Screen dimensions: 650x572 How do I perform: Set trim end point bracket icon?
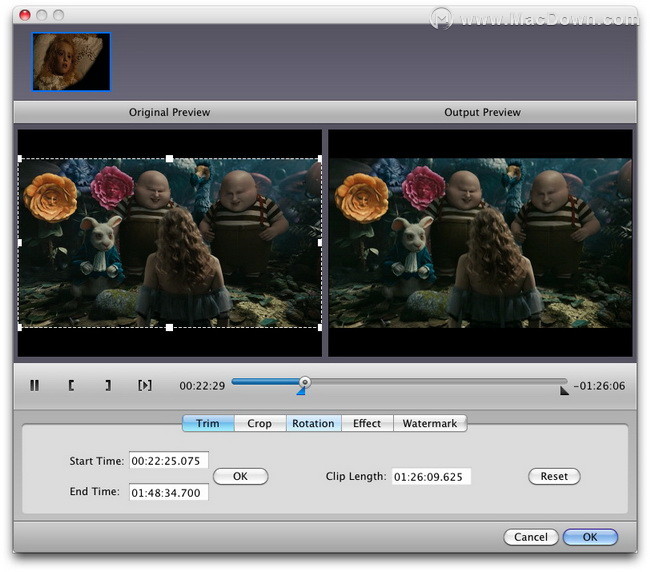[x=108, y=385]
